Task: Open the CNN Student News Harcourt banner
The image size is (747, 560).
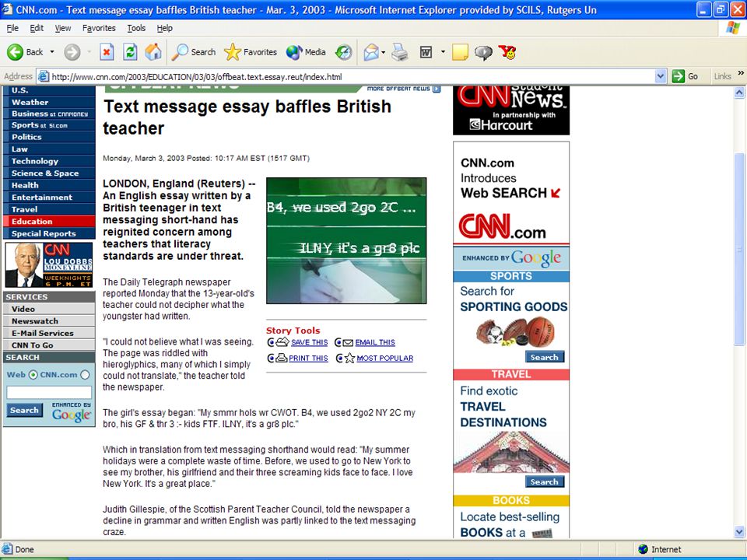Action: (x=511, y=110)
